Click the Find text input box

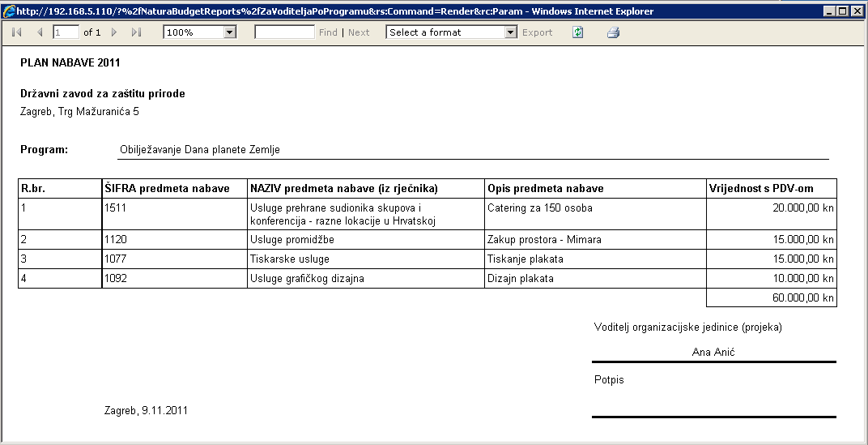tap(284, 32)
